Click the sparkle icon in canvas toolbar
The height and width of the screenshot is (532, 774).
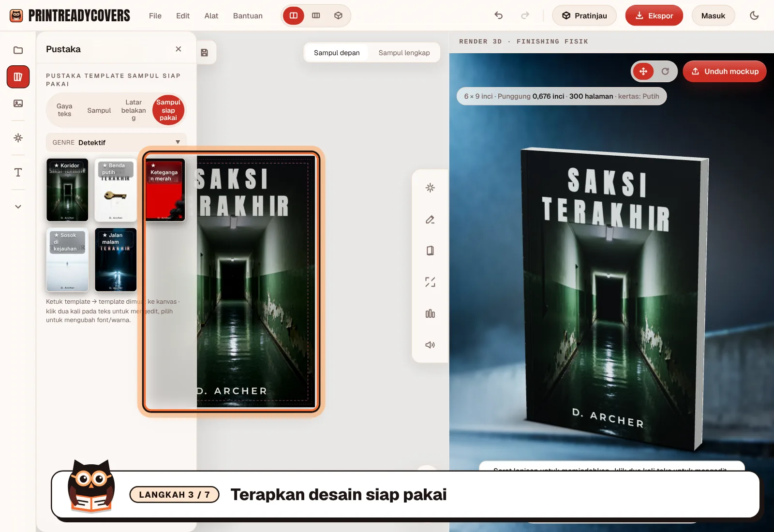coord(430,188)
